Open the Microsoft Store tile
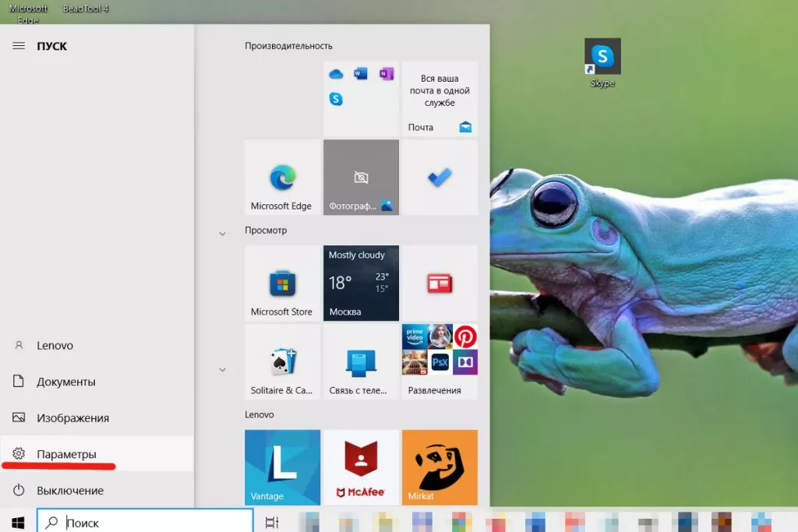Screen dimensions: 798x532 coord(282,284)
